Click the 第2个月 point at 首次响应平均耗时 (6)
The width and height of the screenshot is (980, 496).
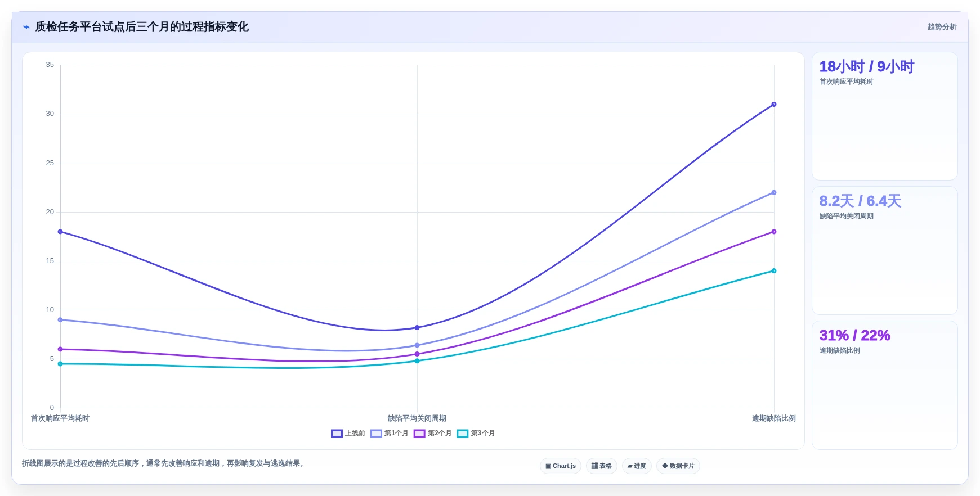pos(60,349)
